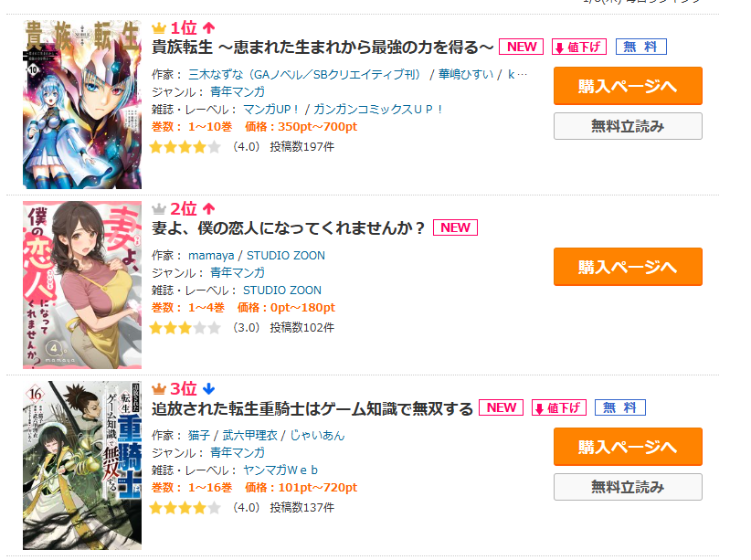Open 無料立読み for 追放された転生重騎士
Screen dimensions: 751x560
click(x=628, y=487)
